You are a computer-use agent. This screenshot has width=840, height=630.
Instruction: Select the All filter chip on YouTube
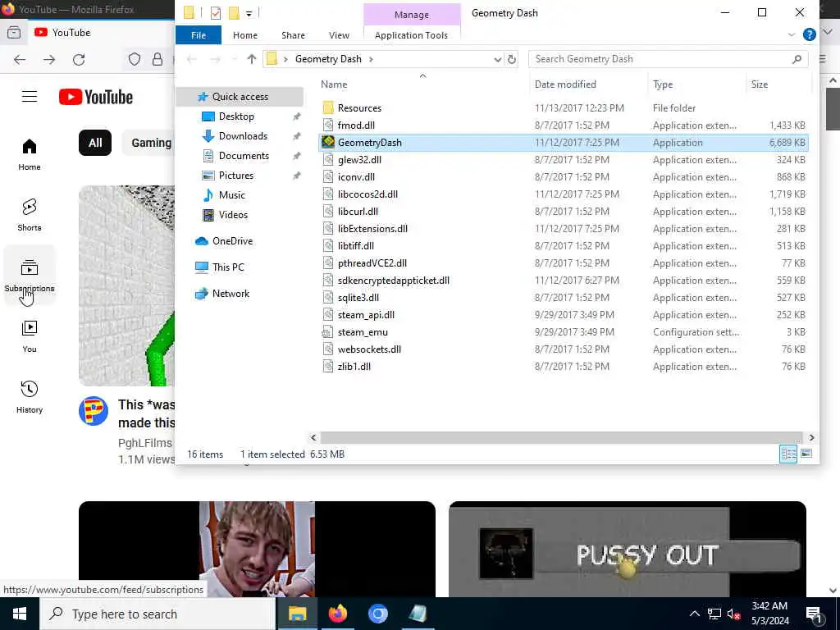[x=95, y=143]
